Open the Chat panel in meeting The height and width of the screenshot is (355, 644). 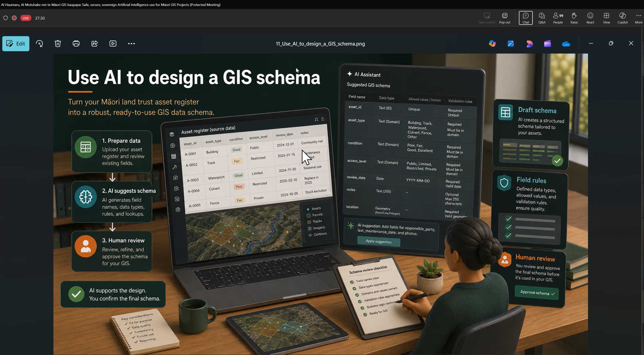point(526,18)
